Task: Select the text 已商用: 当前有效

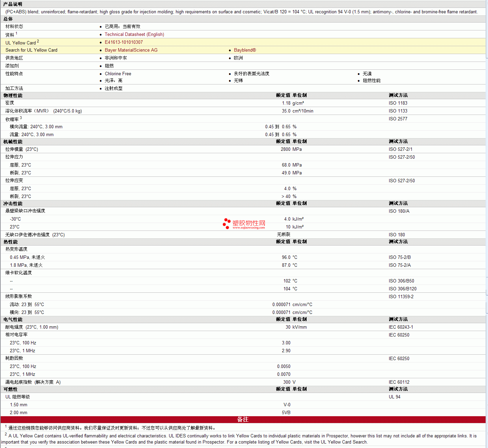Action: [123, 26]
